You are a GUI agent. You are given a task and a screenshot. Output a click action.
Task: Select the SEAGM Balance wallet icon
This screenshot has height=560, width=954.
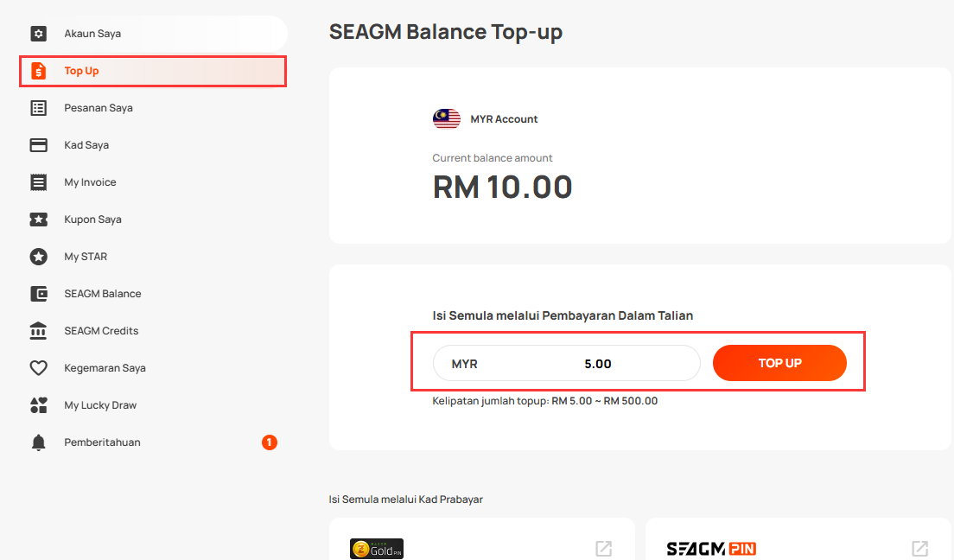click(38, 293)
